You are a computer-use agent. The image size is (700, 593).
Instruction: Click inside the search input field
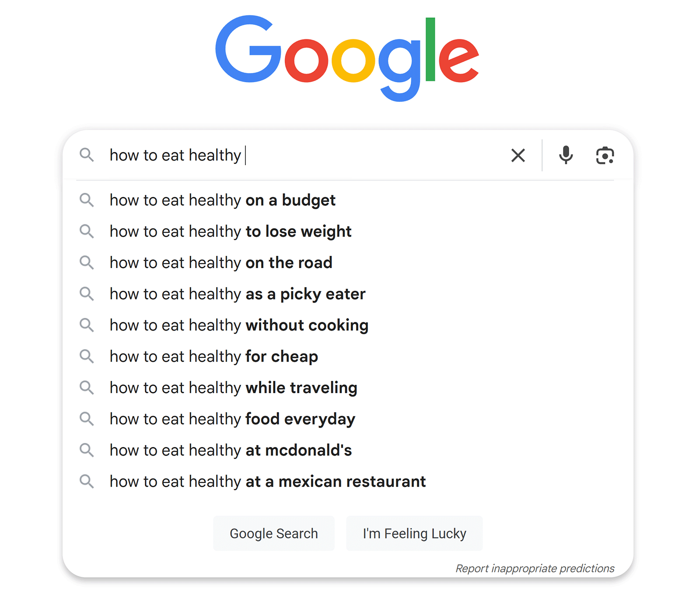pos(306,155)
